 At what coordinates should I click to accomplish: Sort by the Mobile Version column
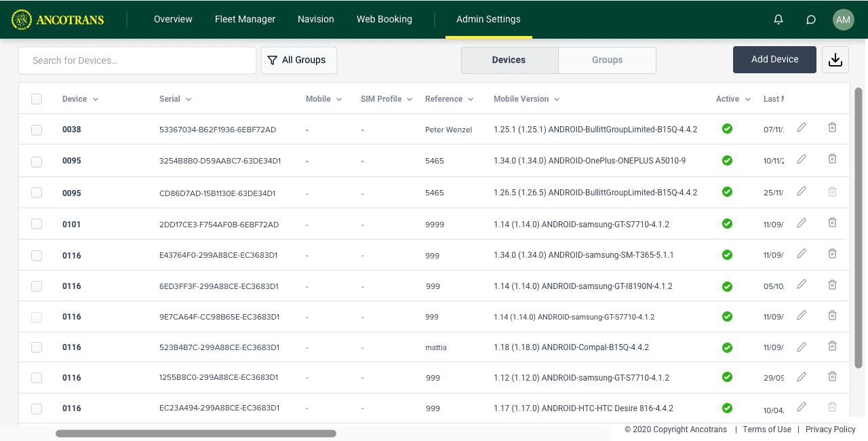[527, 99]
